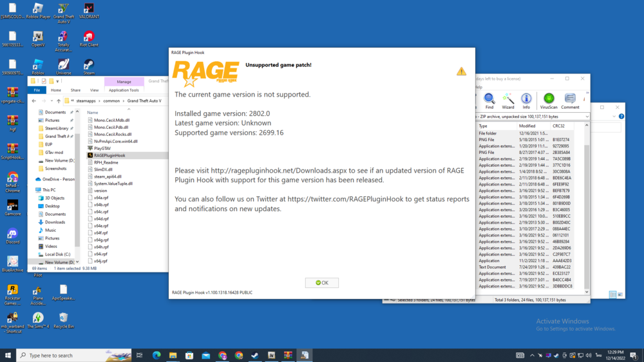
Task: Open ScriptHook archive on desktop
Action: point(12,151)
